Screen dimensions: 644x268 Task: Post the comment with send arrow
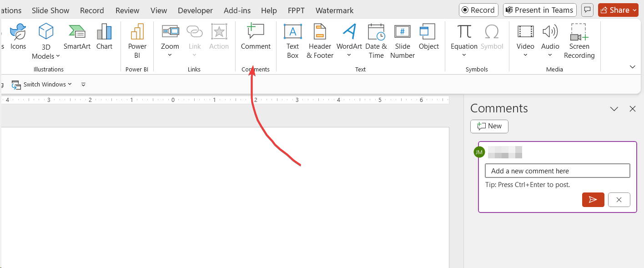pyautogui.click(x=593, y=200)
